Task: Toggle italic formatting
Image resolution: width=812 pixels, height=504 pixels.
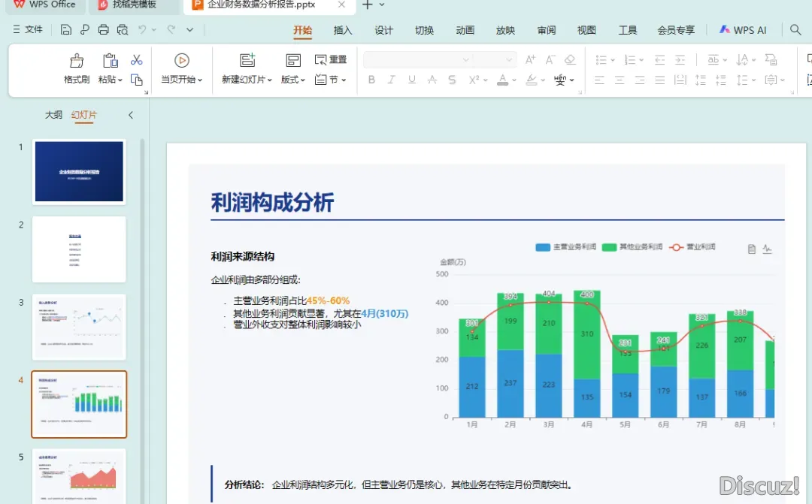Action: [x=392, y=80]
